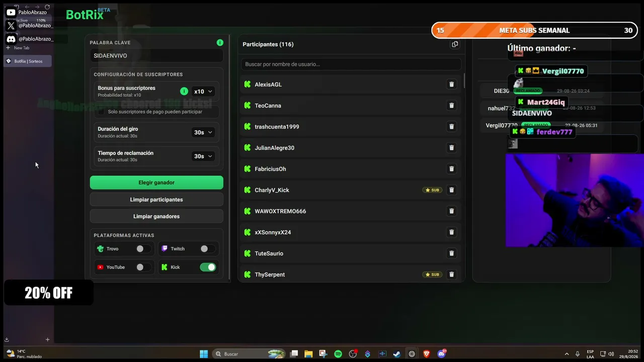Select participant name FabriciusOh

[x=270, y=169]
